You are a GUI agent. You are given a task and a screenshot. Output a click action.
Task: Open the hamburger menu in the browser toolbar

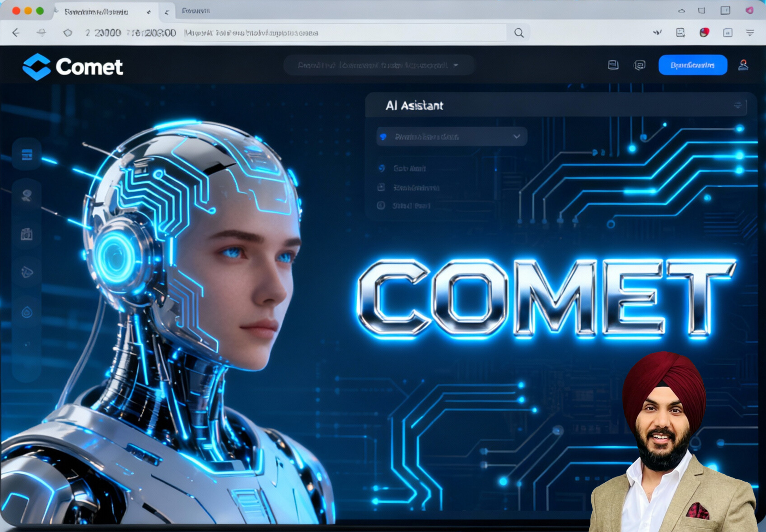[x=750, y=33]
